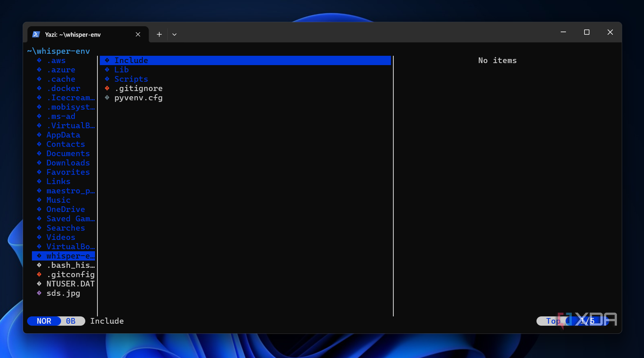Click the folder icon beside .docker
Image resolution: width=644 pixels, height=358 pixels.
pos(39,89)
